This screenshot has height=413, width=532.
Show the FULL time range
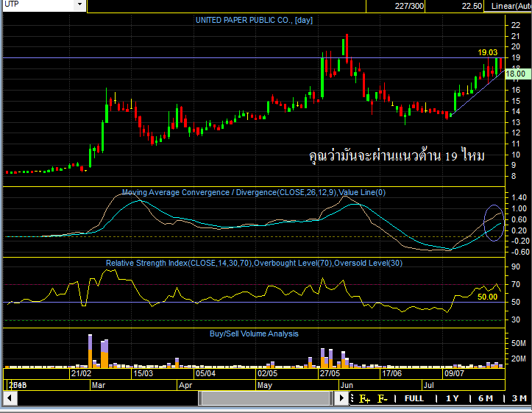[x=414, y=398]
